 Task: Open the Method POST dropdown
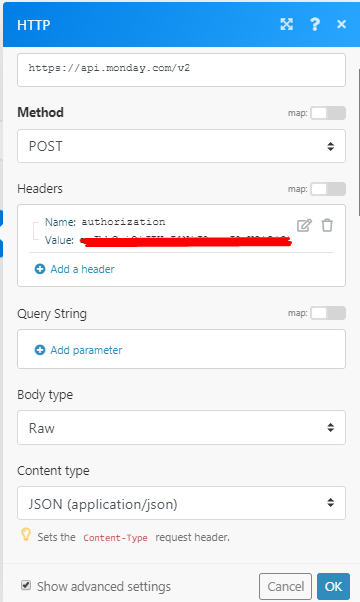[x=182, y=146]
